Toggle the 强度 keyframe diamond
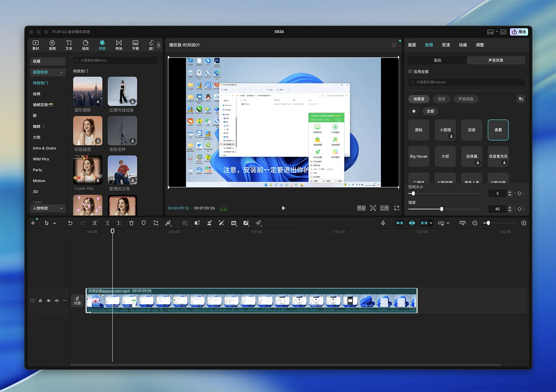 coord(519,209)
